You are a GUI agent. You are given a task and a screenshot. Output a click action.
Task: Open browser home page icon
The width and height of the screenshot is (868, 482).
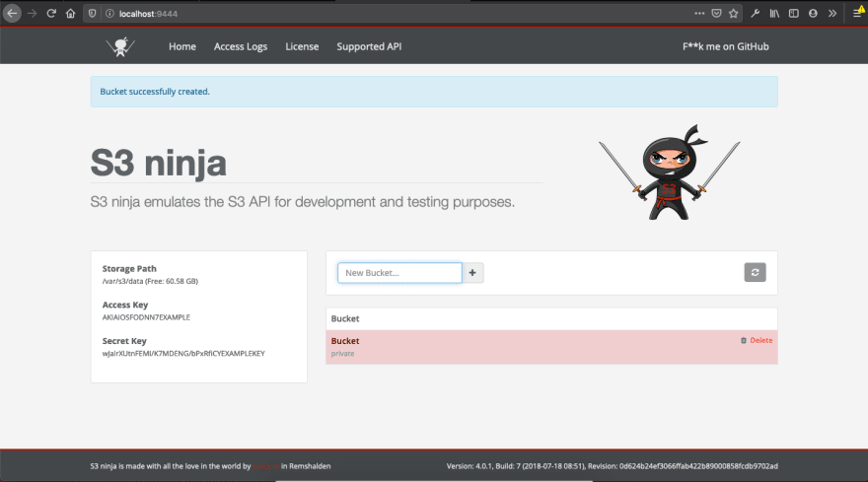[70, 13]
